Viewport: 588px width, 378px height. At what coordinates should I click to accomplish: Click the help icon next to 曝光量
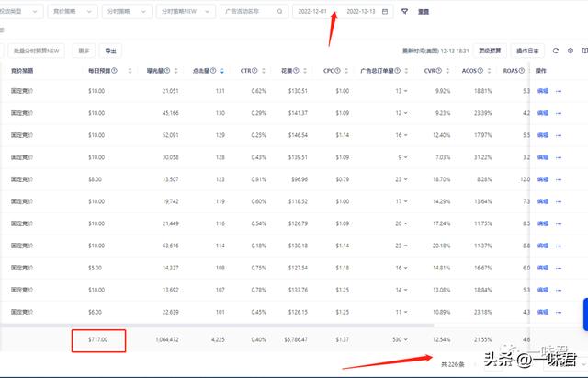click(167, 71)
